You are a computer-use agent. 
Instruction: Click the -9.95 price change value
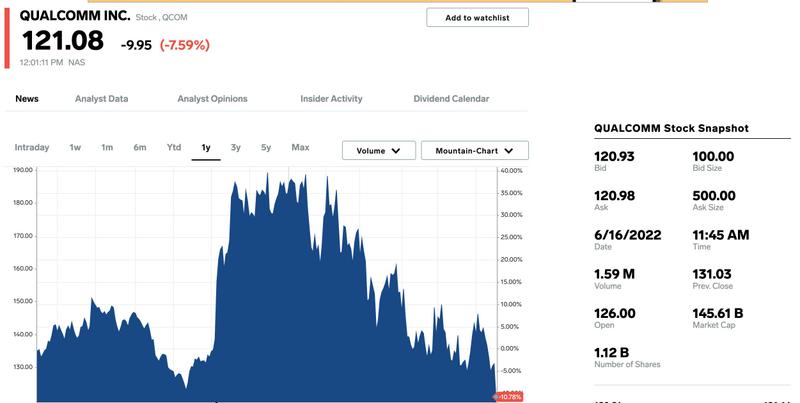click(x=136, y=45)
